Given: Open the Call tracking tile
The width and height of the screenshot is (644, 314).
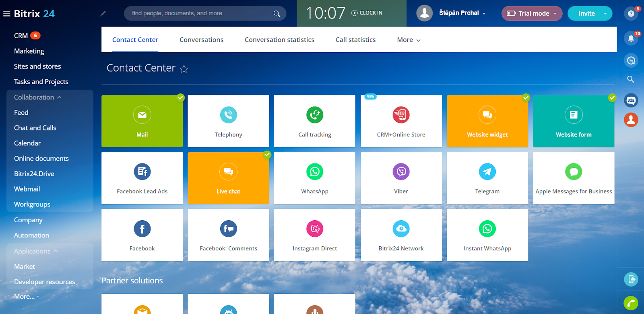Looking at the screenshot, I should [315, 121].
